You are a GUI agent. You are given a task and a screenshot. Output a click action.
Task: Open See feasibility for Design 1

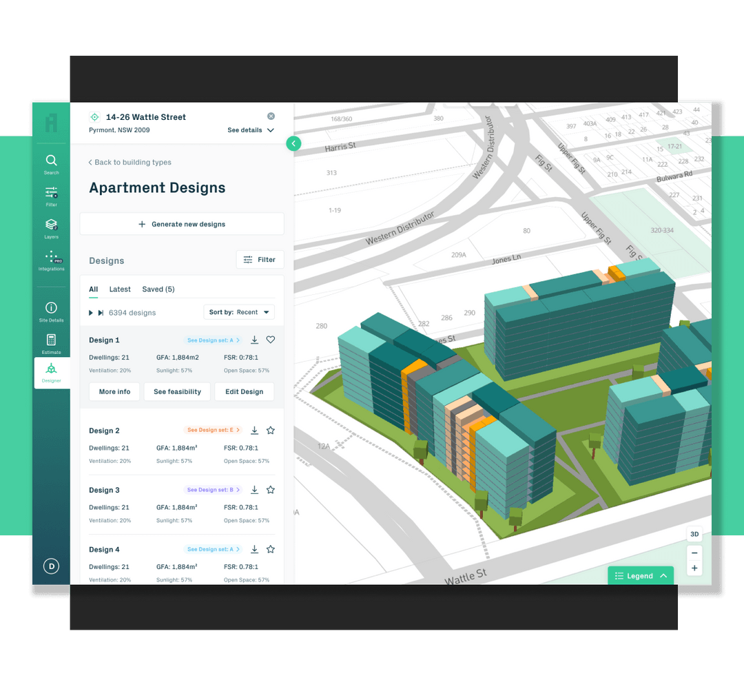pos(177,391)
